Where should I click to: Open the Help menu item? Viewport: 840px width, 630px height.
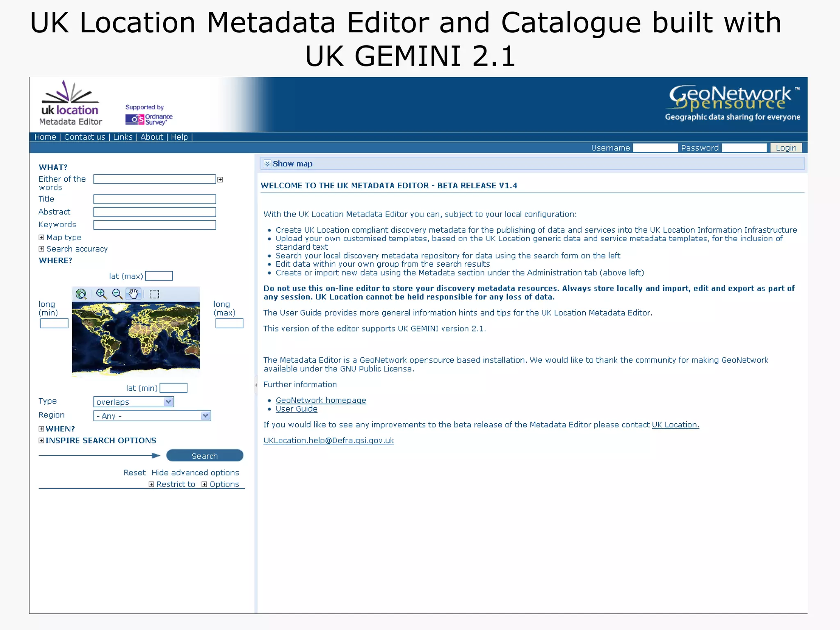click(x=179, y=137)
